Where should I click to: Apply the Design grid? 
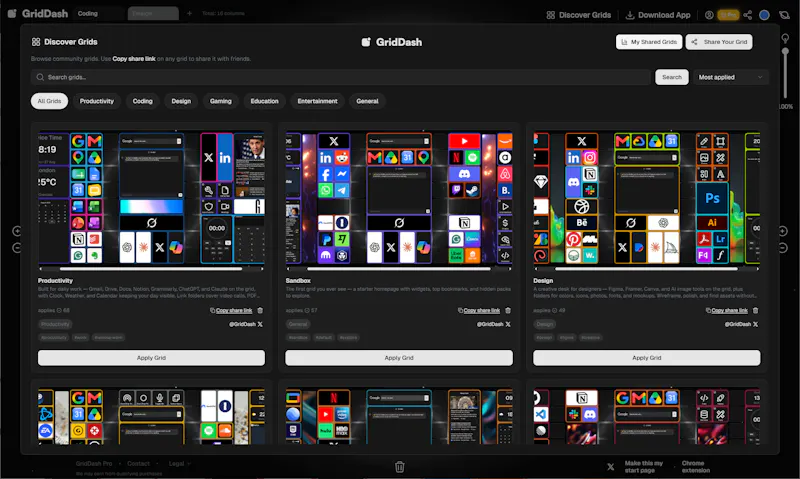[646, 358]
